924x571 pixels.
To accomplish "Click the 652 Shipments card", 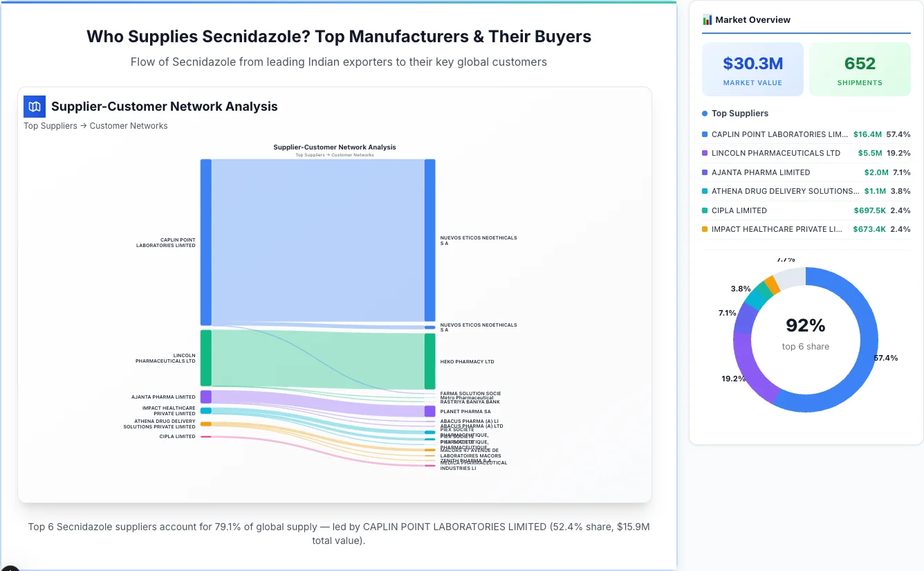I will 860,69.
